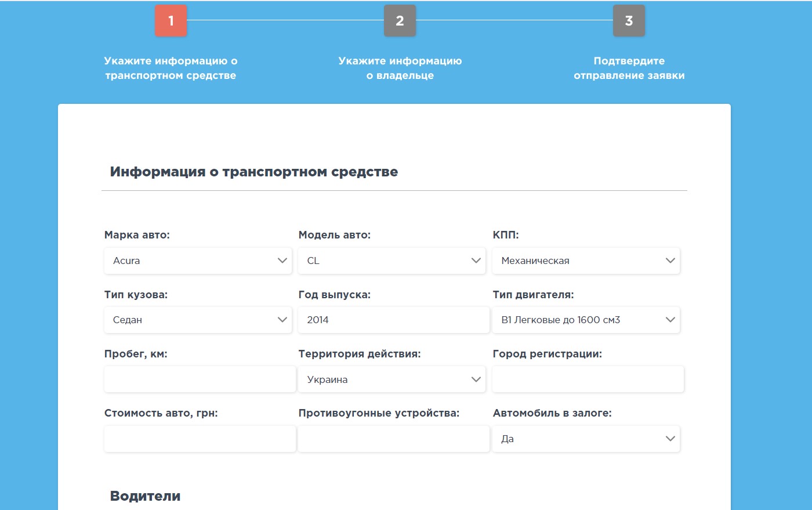Click the 'Марка авто:' field label

(x=137, y=235)
